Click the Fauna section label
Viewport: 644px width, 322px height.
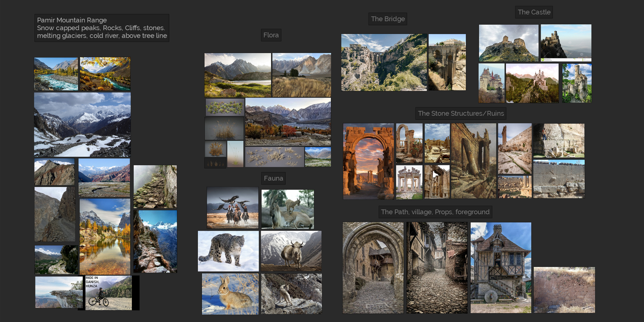273,178
